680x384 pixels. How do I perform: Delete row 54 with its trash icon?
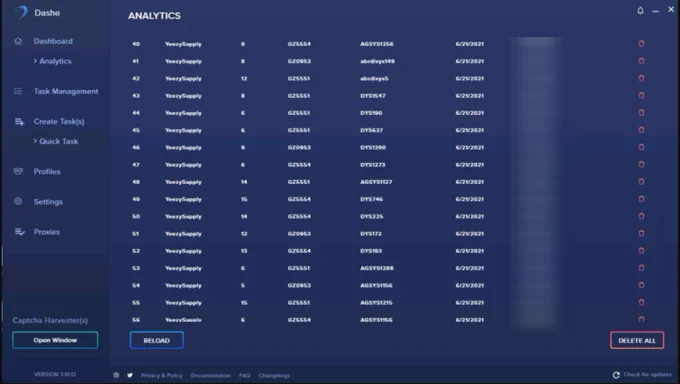click(x=641, y=285)
